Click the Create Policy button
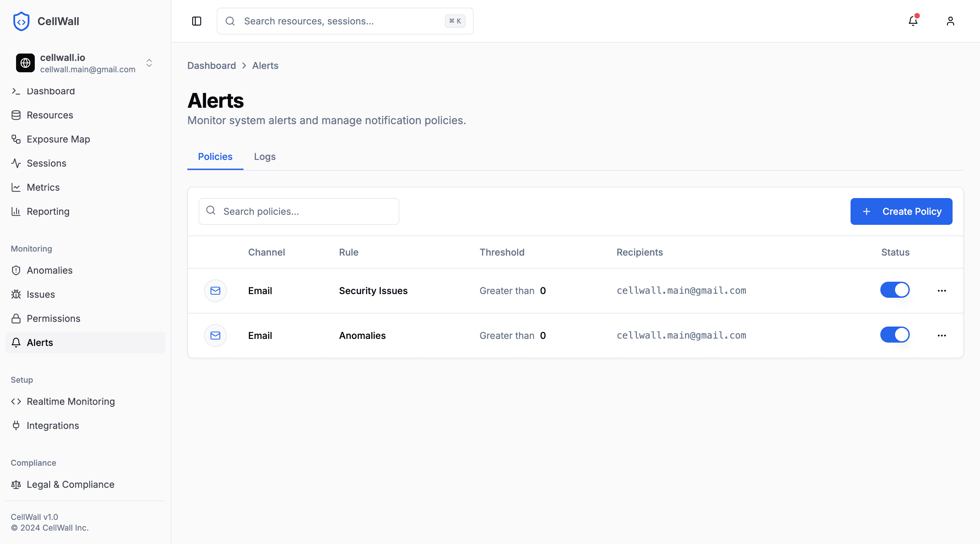This screenshot has width=980, height=544. pyautogui.click(x=901, y=211)
